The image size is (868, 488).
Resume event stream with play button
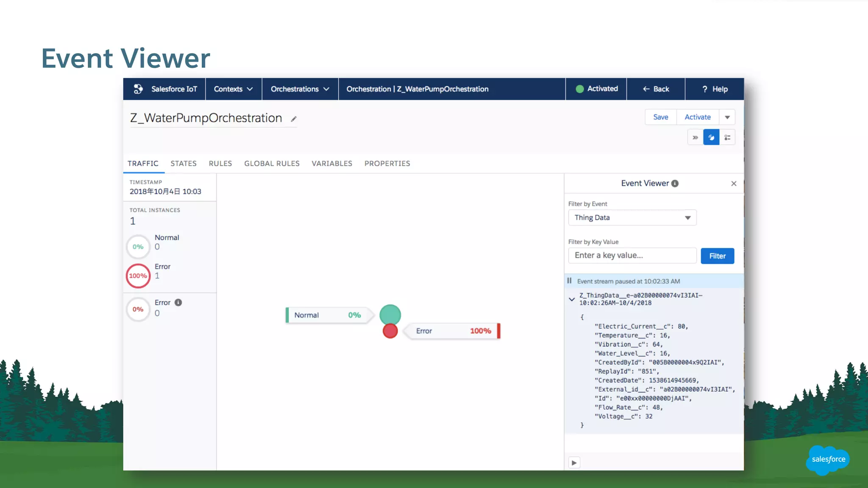pos(574,463)
